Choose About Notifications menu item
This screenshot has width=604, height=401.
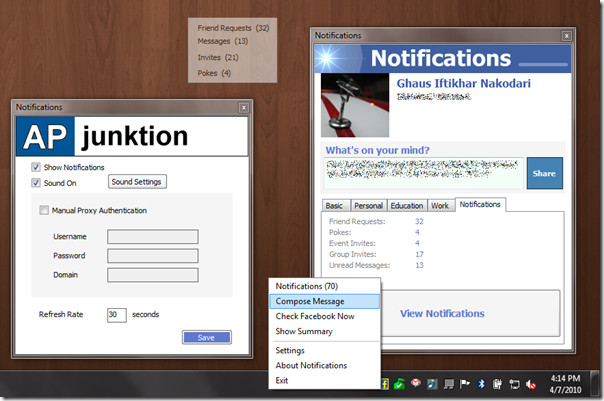point(324,365)
